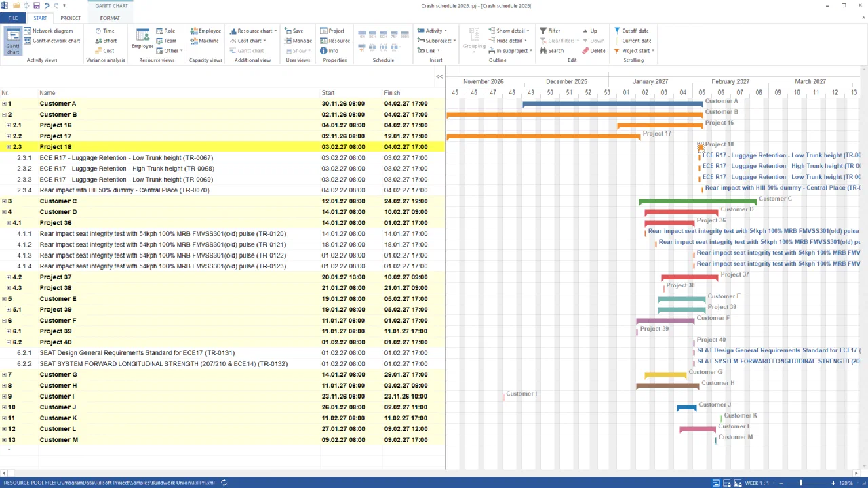Toggle the first view mode in status bar
This screenshot has width=868, height=488.
[x=716, y=483]
